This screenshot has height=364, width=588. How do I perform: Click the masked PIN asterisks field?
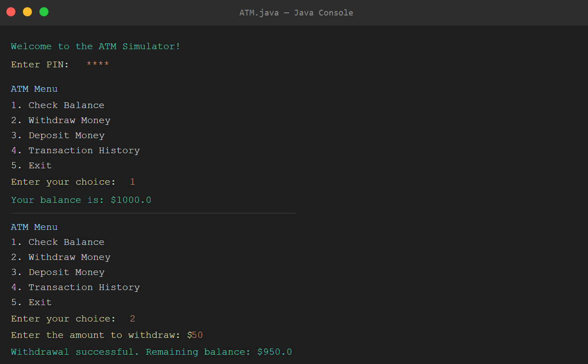[x=97, y=65]
